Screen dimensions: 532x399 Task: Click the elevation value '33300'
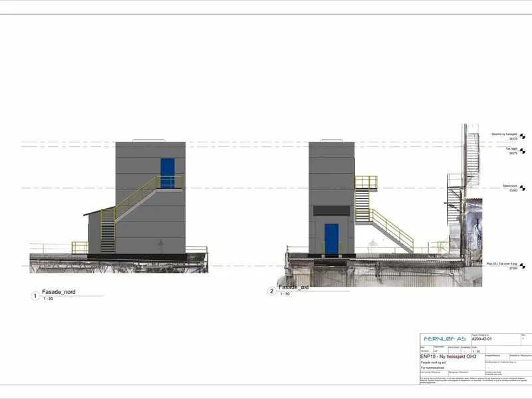[513, 190]
